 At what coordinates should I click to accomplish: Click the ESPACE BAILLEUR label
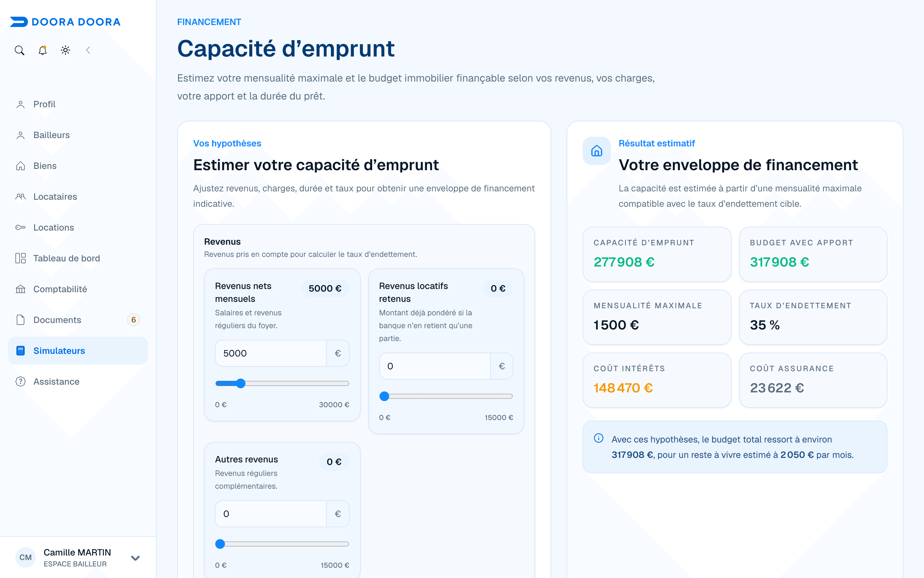click(x=75, y=564)
